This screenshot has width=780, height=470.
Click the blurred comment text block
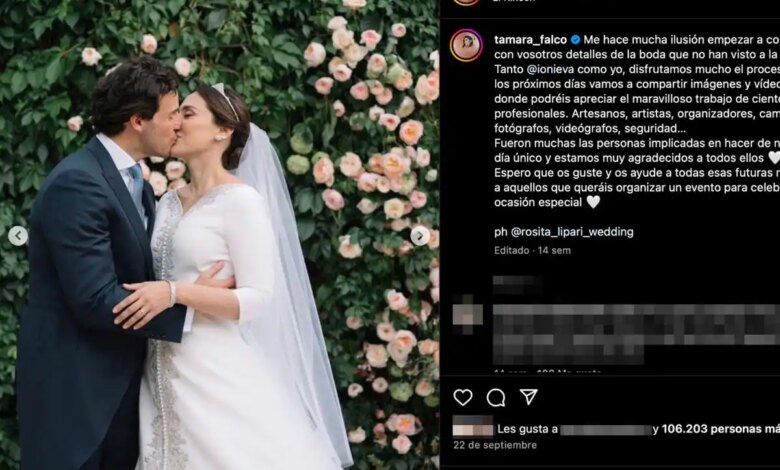tap(636, 334)
